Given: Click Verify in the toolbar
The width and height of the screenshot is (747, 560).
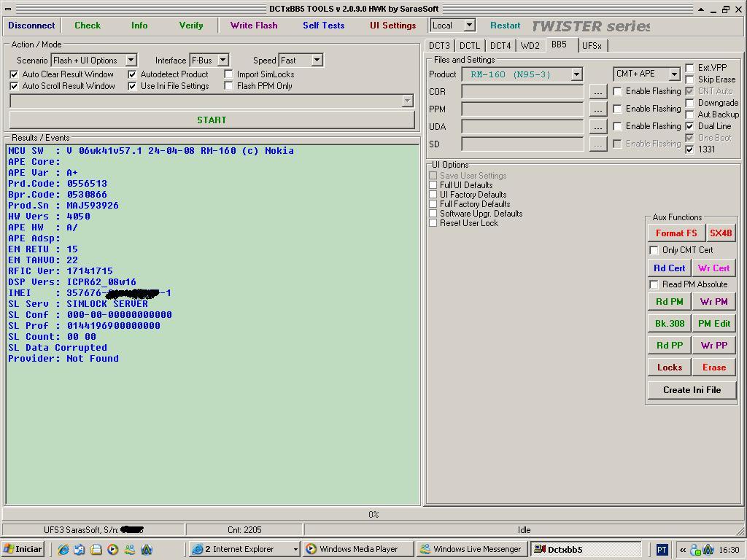Looking at the screenshot, I should [191, 26].
